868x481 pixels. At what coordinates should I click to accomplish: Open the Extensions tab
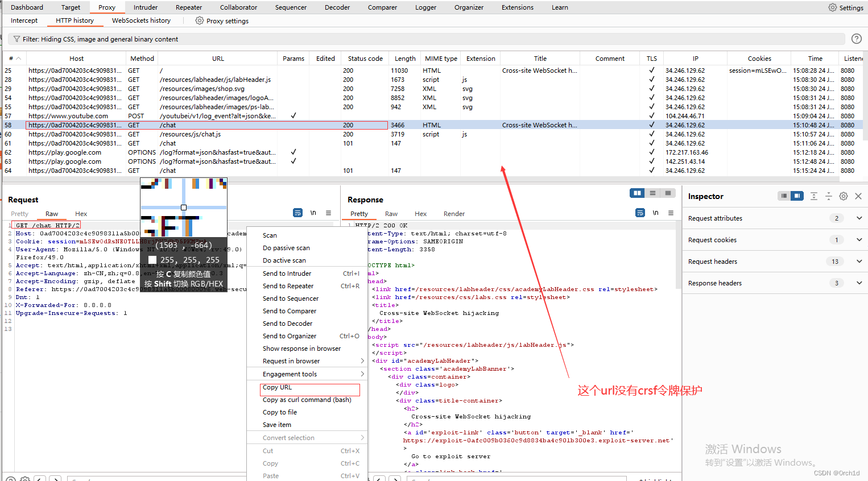pos(517,7)
